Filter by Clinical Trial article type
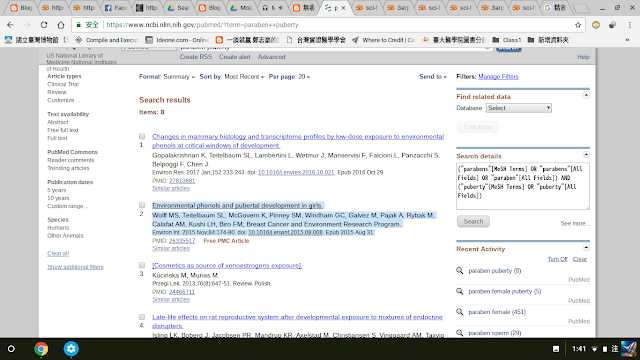 tap(63, 84)
